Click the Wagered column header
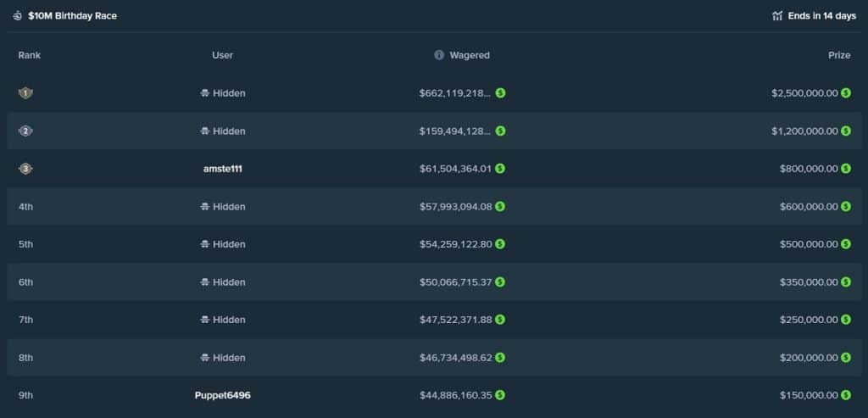 (x=470, y=55)
